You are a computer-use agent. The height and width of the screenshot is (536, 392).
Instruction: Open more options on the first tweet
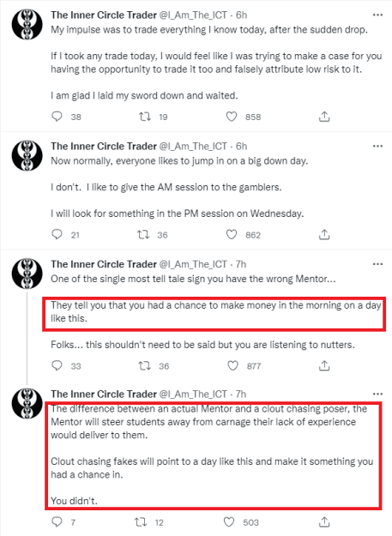(377, 15)
